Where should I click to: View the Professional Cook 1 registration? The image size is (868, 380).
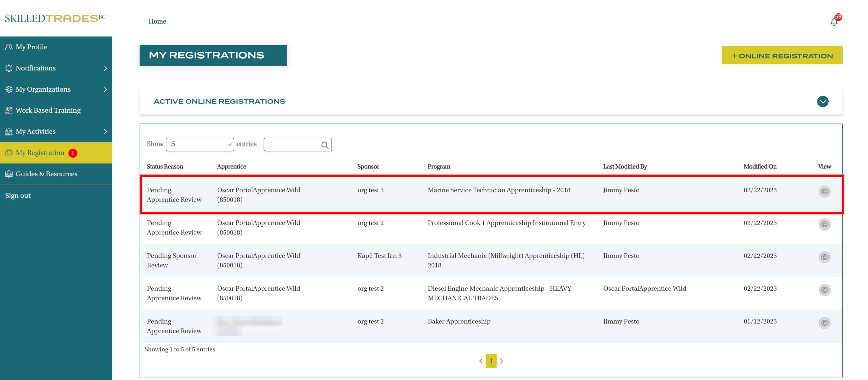[x=824, y=224]
